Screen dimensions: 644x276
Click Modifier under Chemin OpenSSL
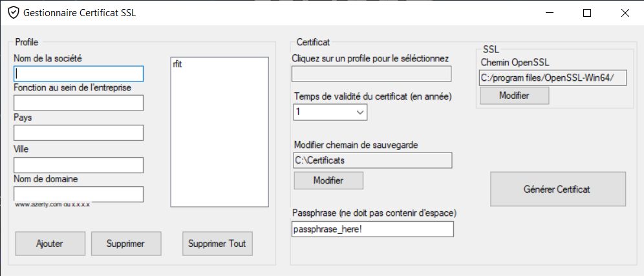(514, 96)
